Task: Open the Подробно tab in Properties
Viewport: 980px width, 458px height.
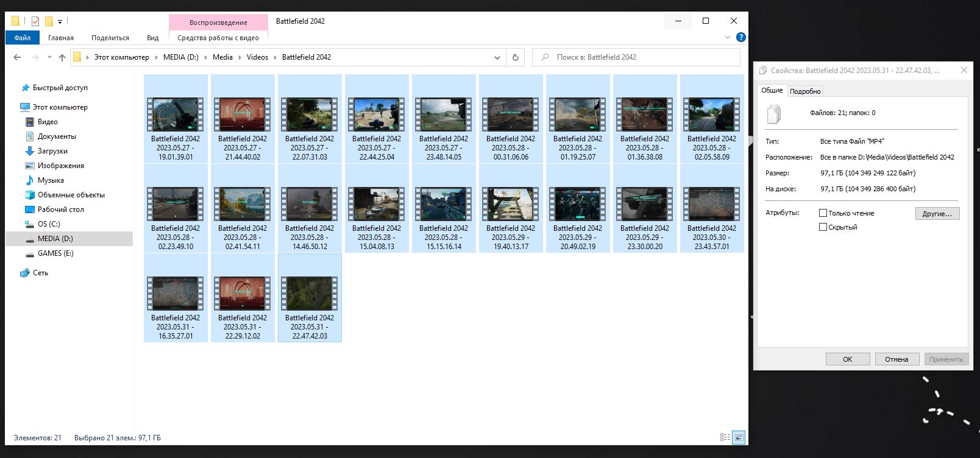Action: (805, 91)
